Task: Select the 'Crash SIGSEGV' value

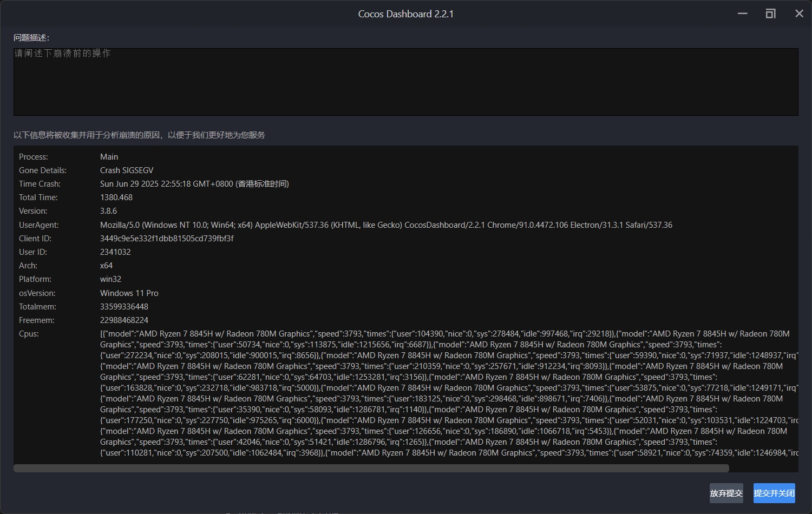Action: [x=127, y=170]
